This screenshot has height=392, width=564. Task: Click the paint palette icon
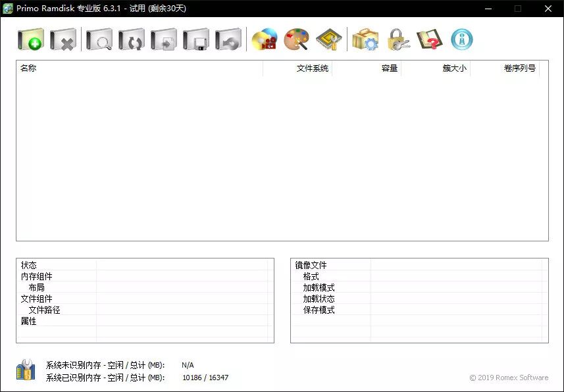click(297, 39)
